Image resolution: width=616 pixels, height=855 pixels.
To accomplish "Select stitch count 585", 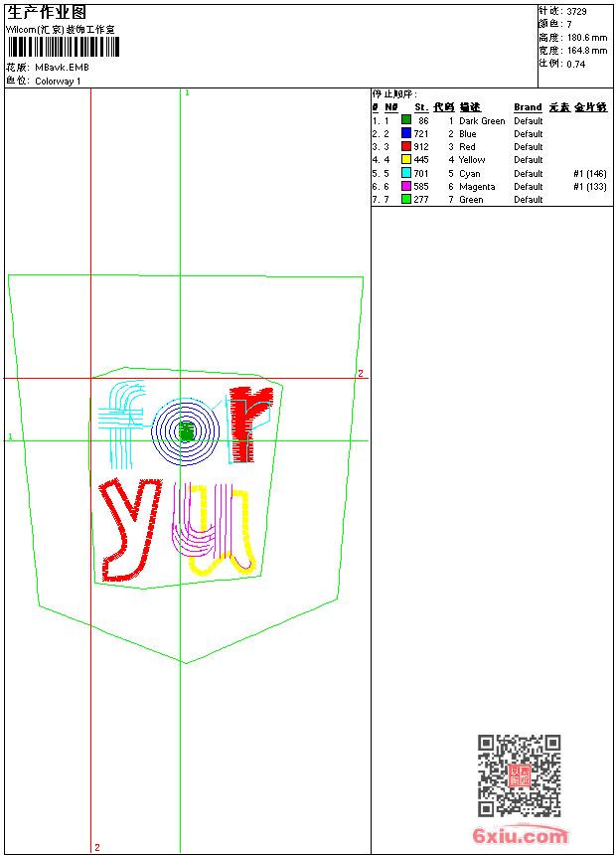I will point(421,187).
